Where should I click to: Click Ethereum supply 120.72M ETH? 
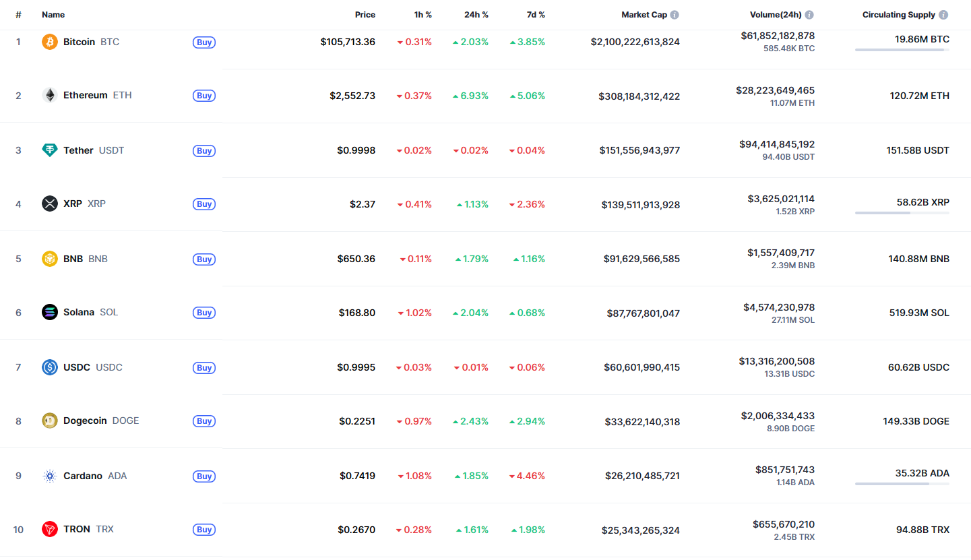click(920, 96)
